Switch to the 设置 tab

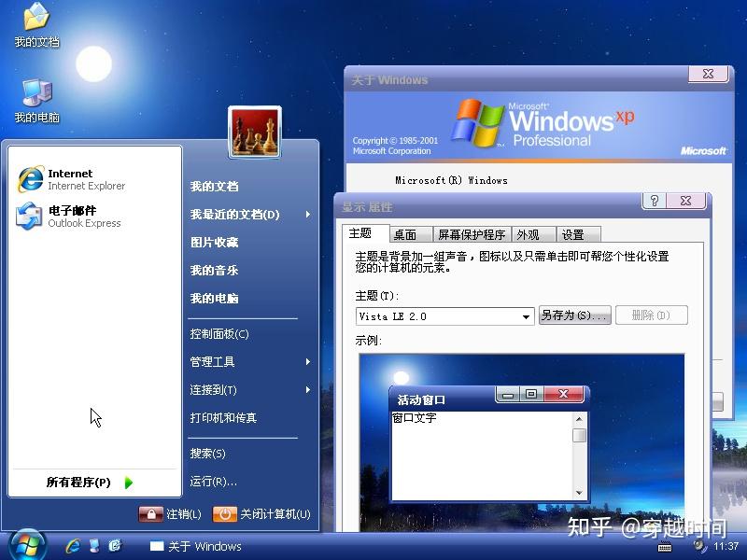pos(578,235)
